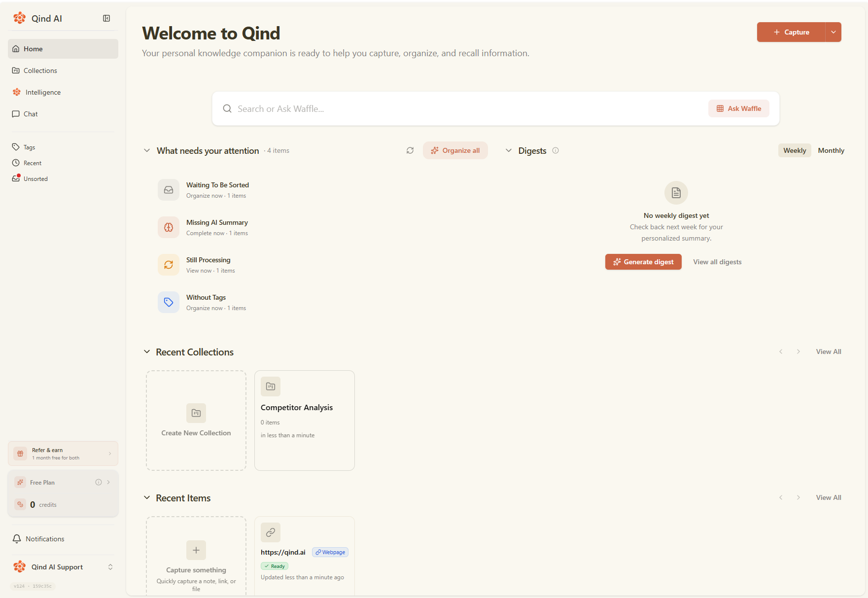
Task: Click the Generate digest button
Action: click(643, 262)
